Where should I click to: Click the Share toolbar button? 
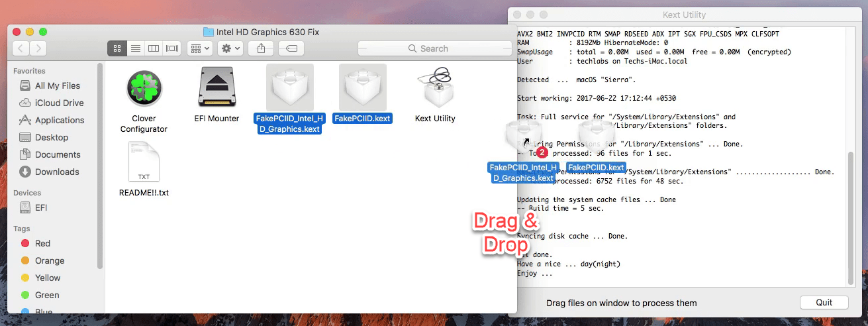261,48
